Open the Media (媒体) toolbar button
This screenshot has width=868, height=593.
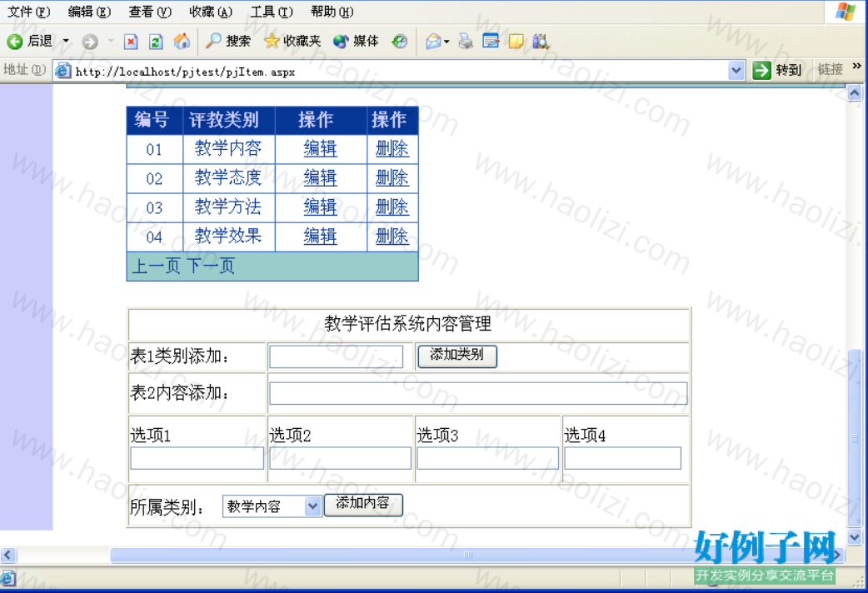point(356,41)
